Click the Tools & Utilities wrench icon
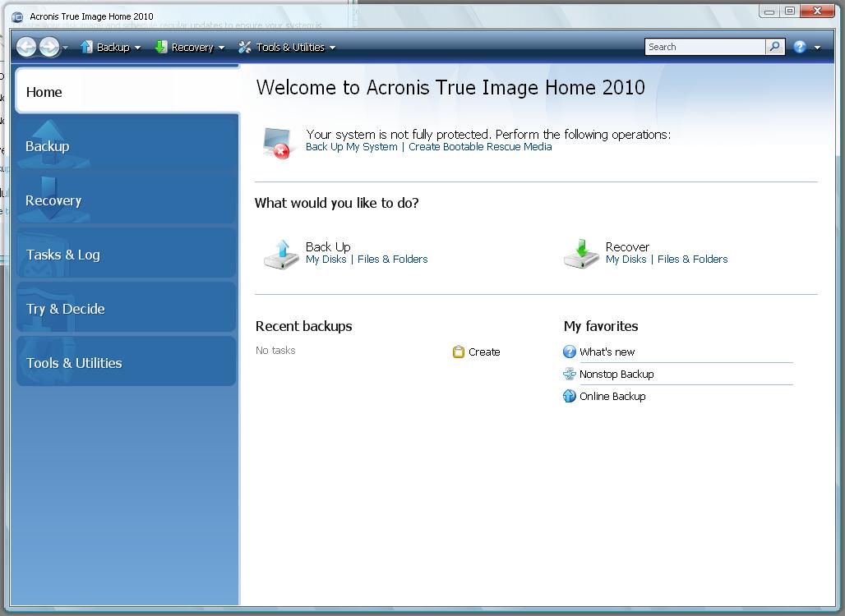The image size is (845, 616). [245, 47]
